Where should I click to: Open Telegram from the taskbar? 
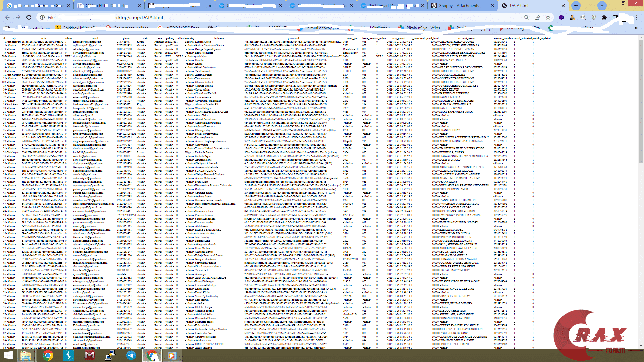(x=131, y=355)
